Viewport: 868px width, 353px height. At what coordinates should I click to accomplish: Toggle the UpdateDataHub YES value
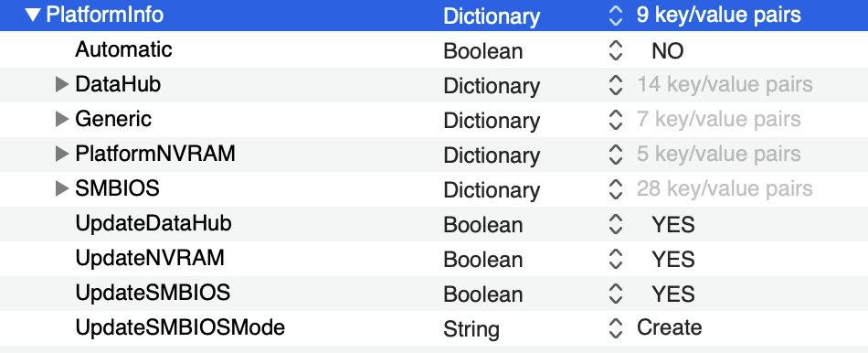click(673, 225)
